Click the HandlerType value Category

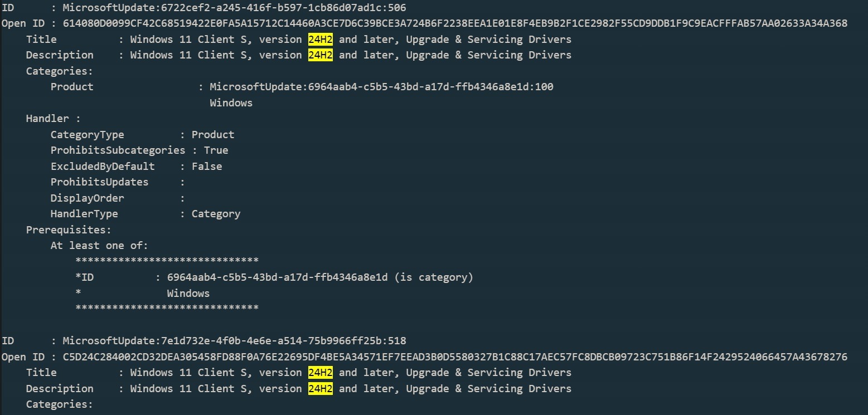coord(216,214)
